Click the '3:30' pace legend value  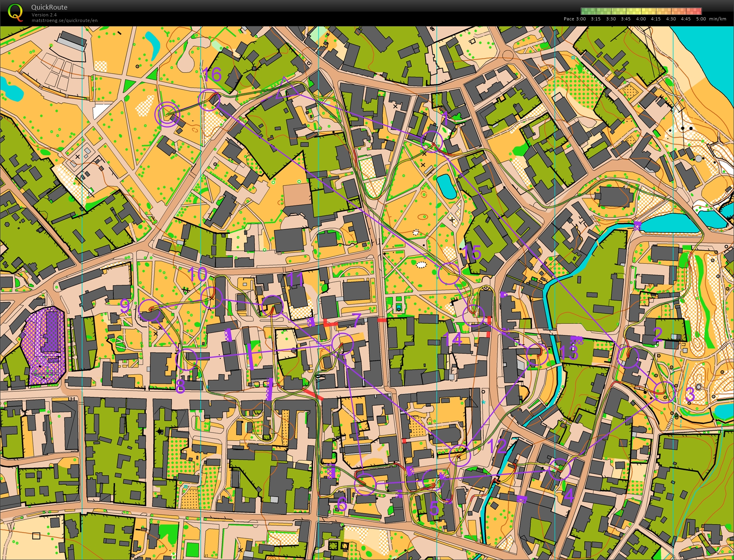pyautogui.click(x=611, y=19)
